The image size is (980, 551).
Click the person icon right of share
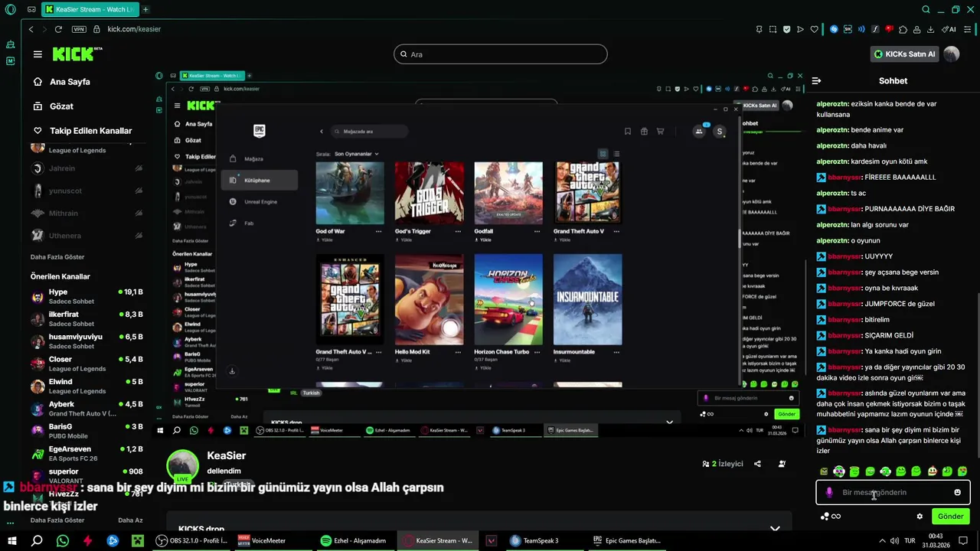[x=782, y=464]
